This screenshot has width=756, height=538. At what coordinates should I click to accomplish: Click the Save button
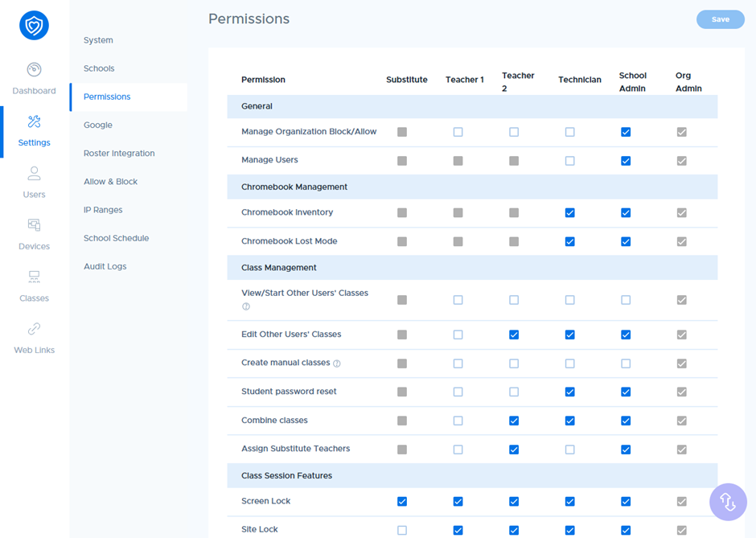click(x=720, y=19)
